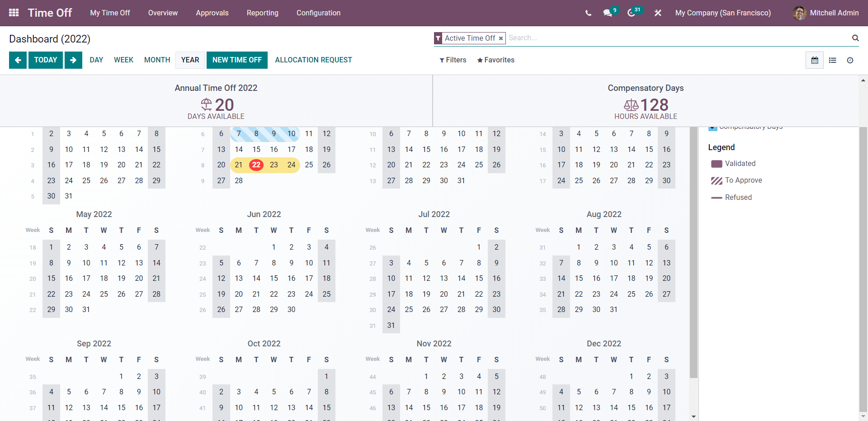Click the Nov 2022 month heading
The width and height of the screenshot is (868, 421).
point(434,344)
